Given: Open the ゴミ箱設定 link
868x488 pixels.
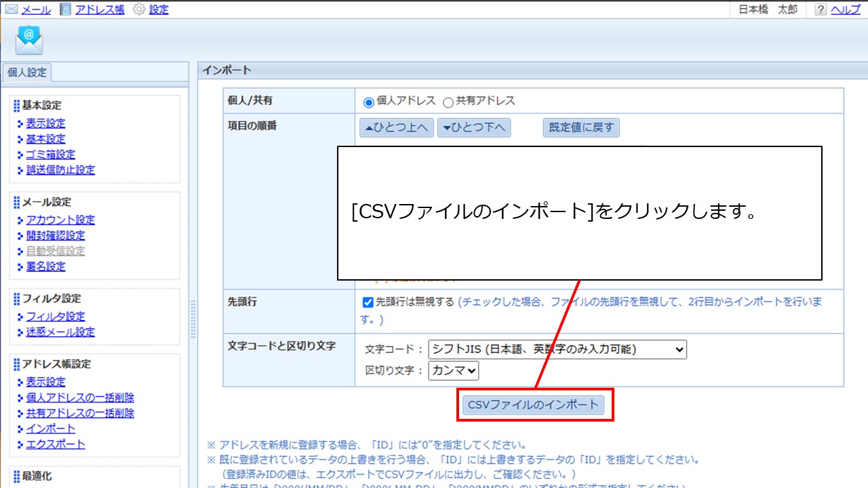Looking at the screenshot, I should [51, 155].
